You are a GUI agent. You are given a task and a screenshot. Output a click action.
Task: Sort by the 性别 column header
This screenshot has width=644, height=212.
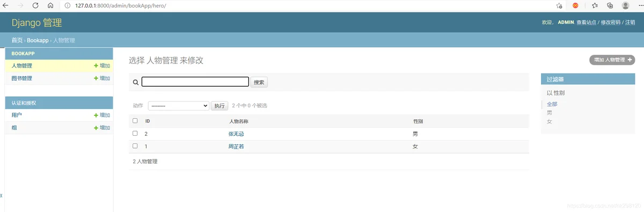tap(418, 121)
